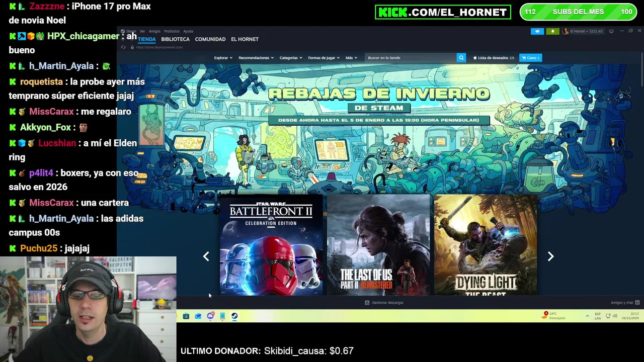Click chat username Akkyon_Fox
Viewport: 644px width, 362px height.
click(x=45, y=128)
